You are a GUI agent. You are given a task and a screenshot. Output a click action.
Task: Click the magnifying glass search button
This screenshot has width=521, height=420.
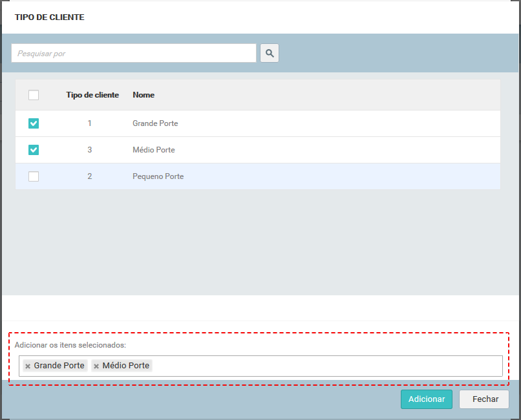tap(270, 53)
